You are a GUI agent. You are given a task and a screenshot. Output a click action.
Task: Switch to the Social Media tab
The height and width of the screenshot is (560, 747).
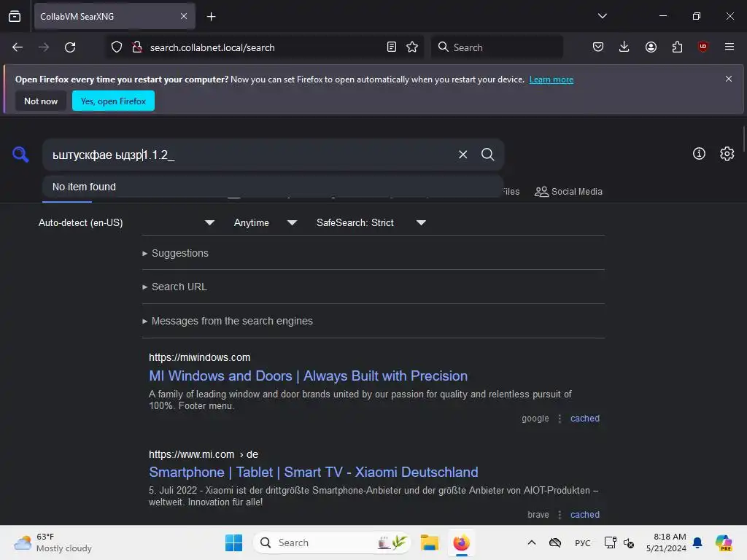568,192
